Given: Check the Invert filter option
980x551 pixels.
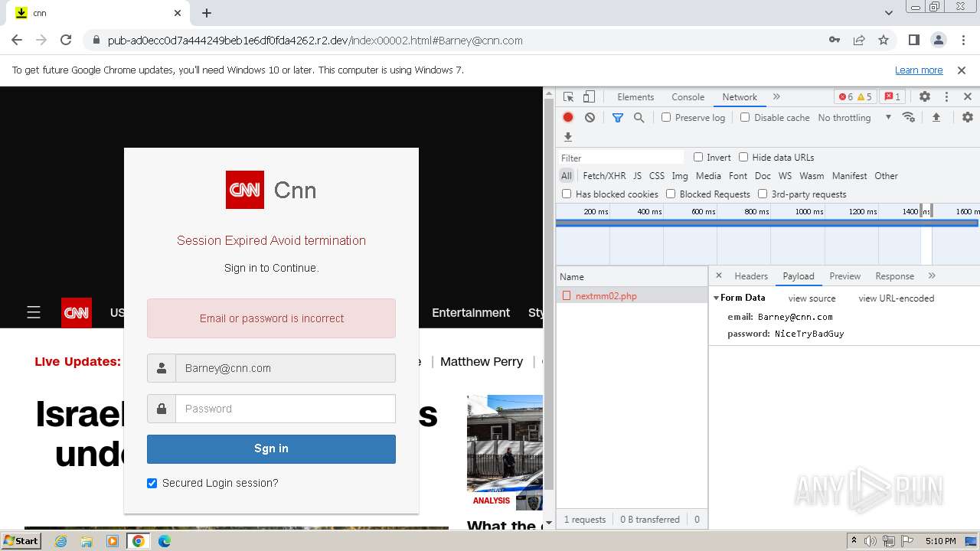Looking at the screenshot, I should click(x=698, y=157).
